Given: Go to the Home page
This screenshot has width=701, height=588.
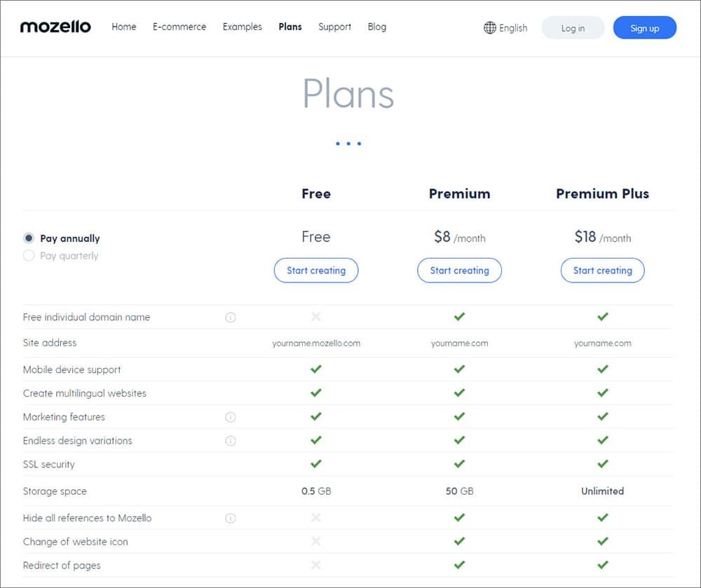Looking at the screenshot, I should (x=124, y=27).
